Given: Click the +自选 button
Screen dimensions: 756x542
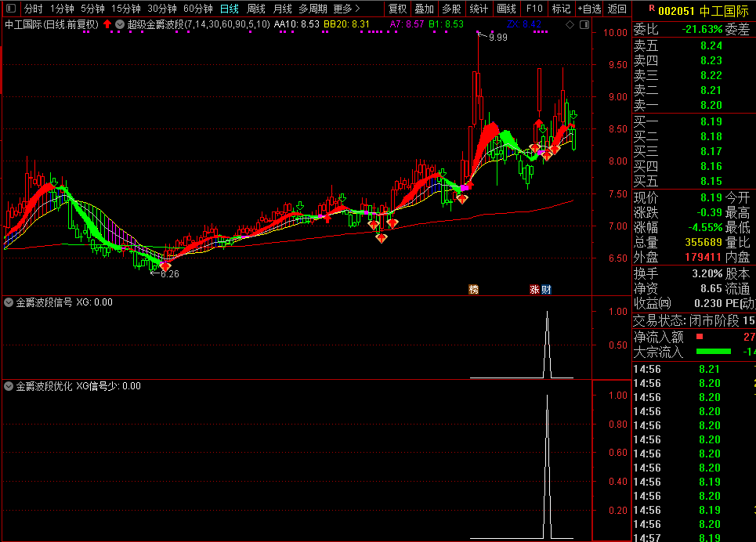Looking at the screenshot, I should pyautogui.click(x=588, y=9).
